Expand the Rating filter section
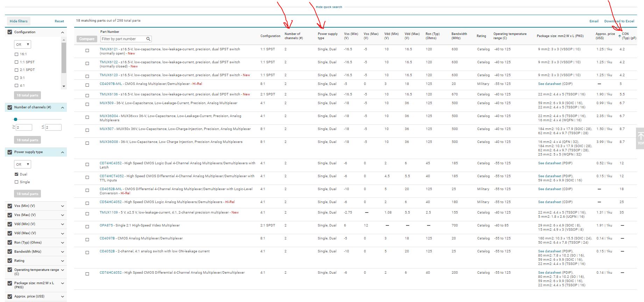Viewport: 644px width, 302px height. [x=63, y=261]
